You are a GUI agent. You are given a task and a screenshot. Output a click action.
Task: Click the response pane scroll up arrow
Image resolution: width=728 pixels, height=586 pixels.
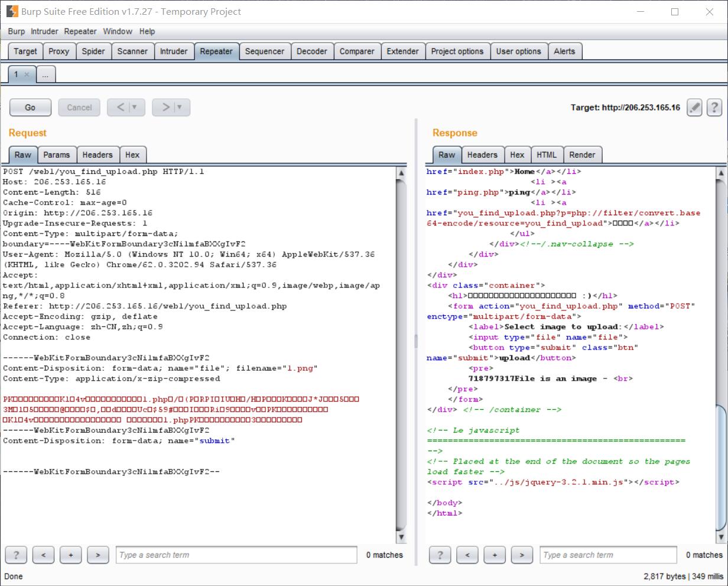tap(720, 173)
